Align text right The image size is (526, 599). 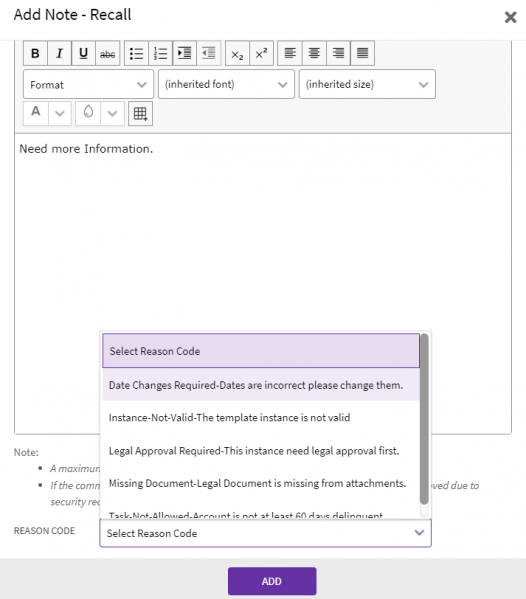338,53
